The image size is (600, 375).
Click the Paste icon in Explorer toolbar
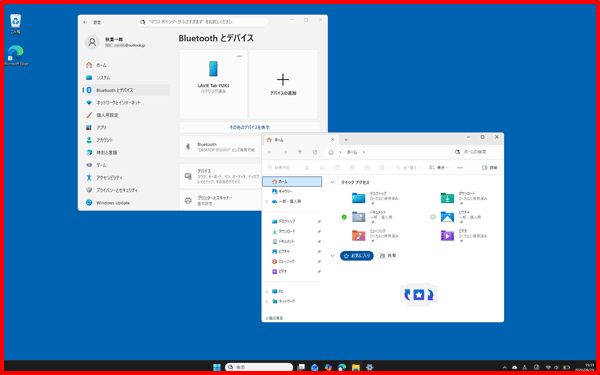[337, 168]
